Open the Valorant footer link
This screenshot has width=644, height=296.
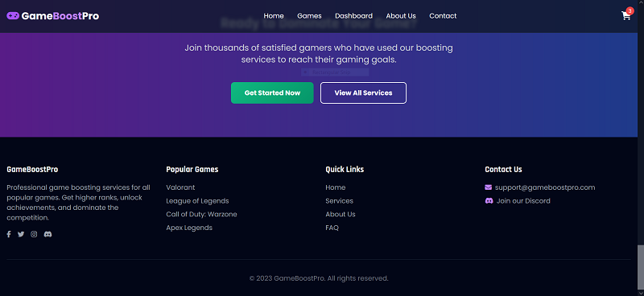click(180, 187)
